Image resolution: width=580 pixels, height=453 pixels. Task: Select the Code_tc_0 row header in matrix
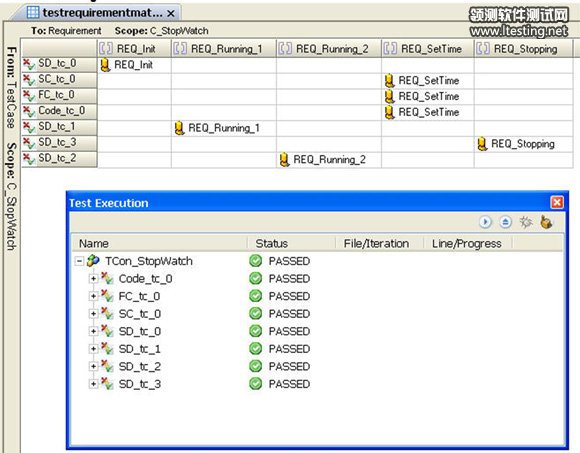coord(59,111)
